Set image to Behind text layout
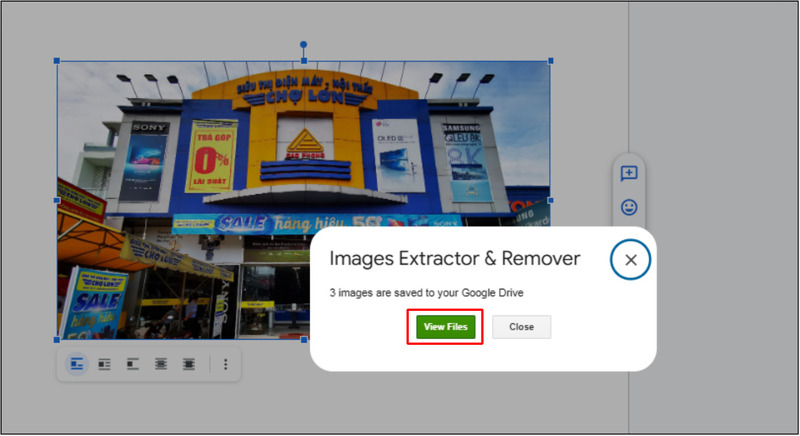Viewport: 800px width, 436px height. coord(161,365)
